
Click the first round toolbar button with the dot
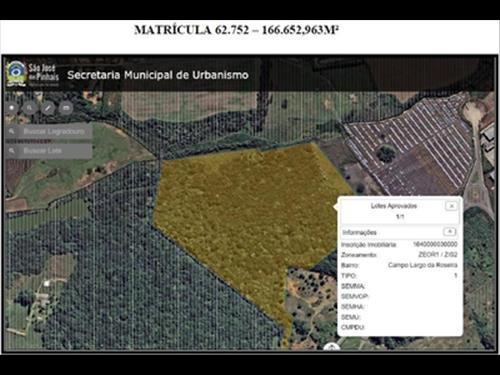(x=12, y=108)
